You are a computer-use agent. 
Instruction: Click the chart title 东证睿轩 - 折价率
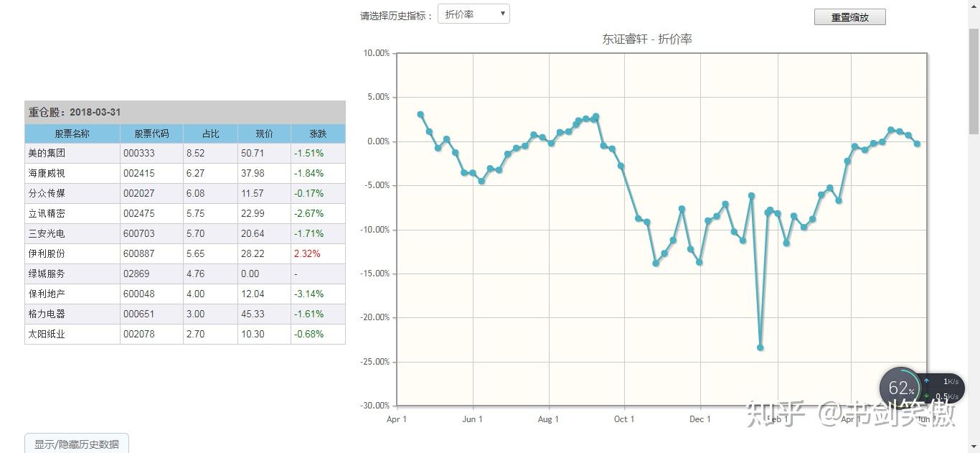point(646,39)
